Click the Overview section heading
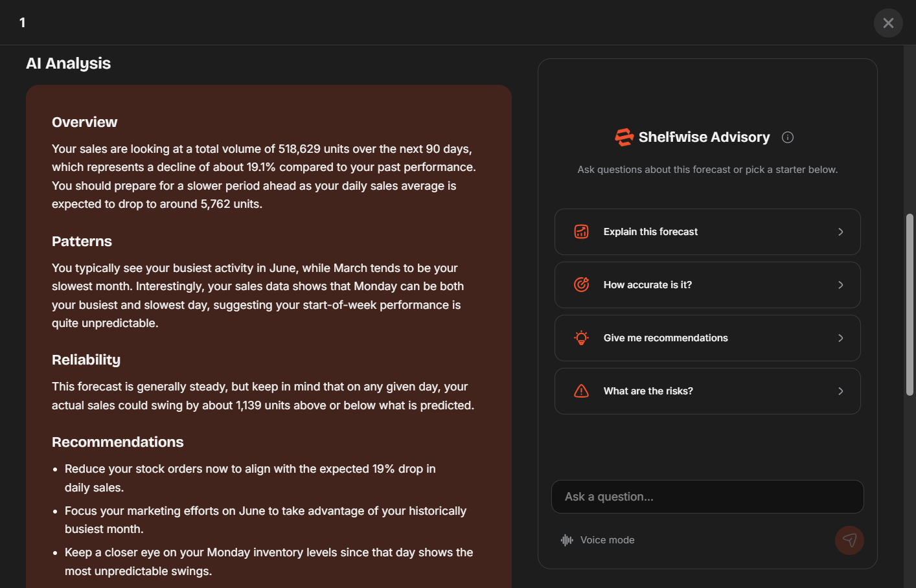Viewport: 916px width, 588px height. tap(85, 122)
